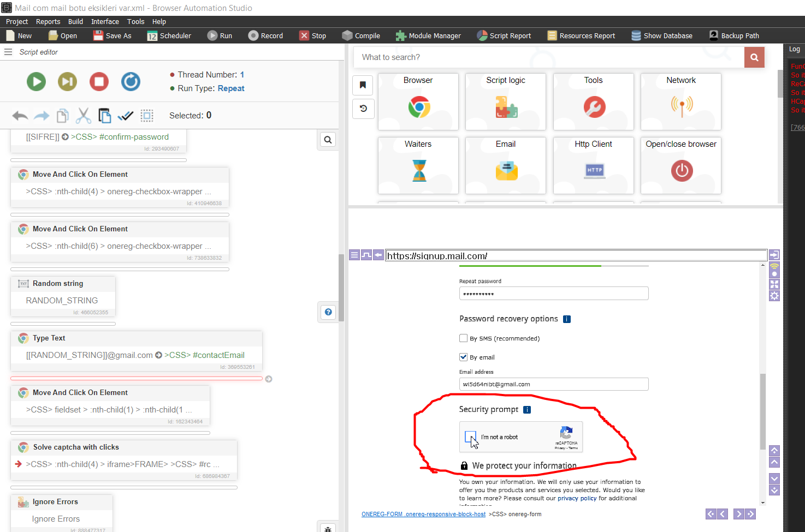
Task: Check the I'm not a robot reCAPTCHA box
Action: coord(470,437)
